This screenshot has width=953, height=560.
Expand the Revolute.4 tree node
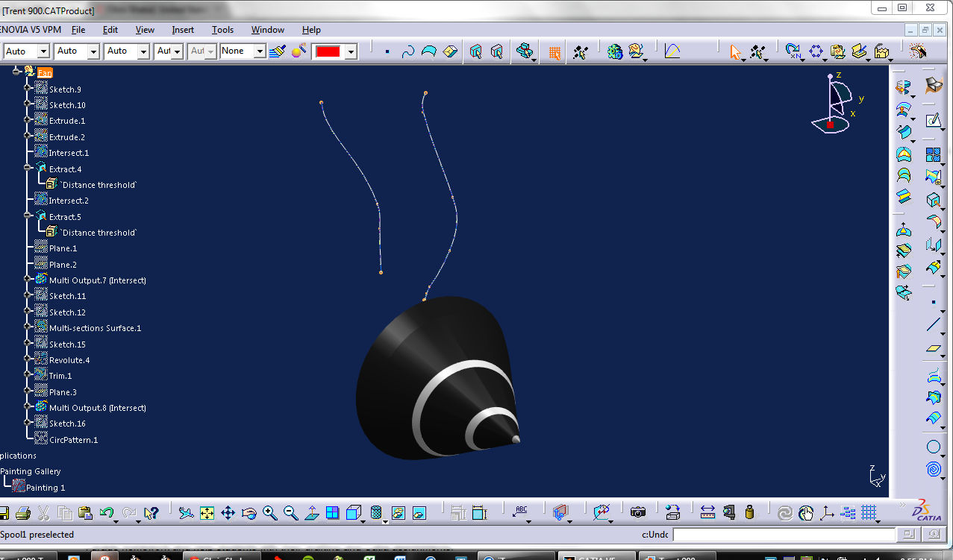28,359
